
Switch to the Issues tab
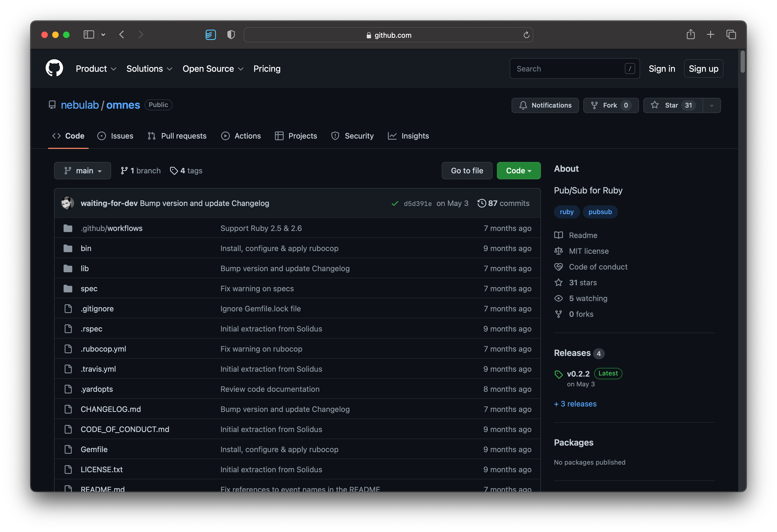tap(115, 136)
